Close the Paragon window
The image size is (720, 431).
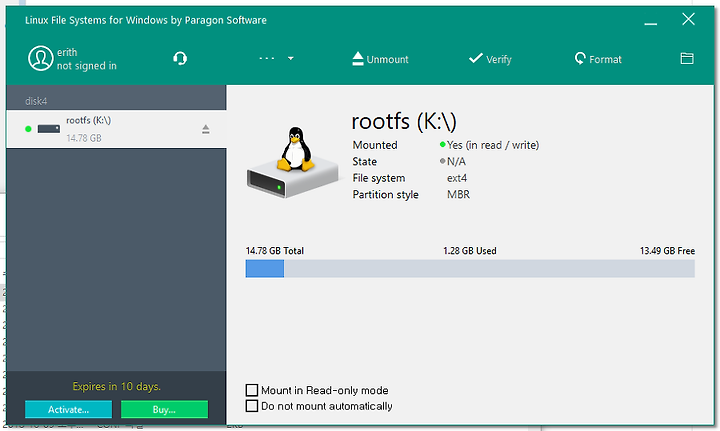(688, 19)
